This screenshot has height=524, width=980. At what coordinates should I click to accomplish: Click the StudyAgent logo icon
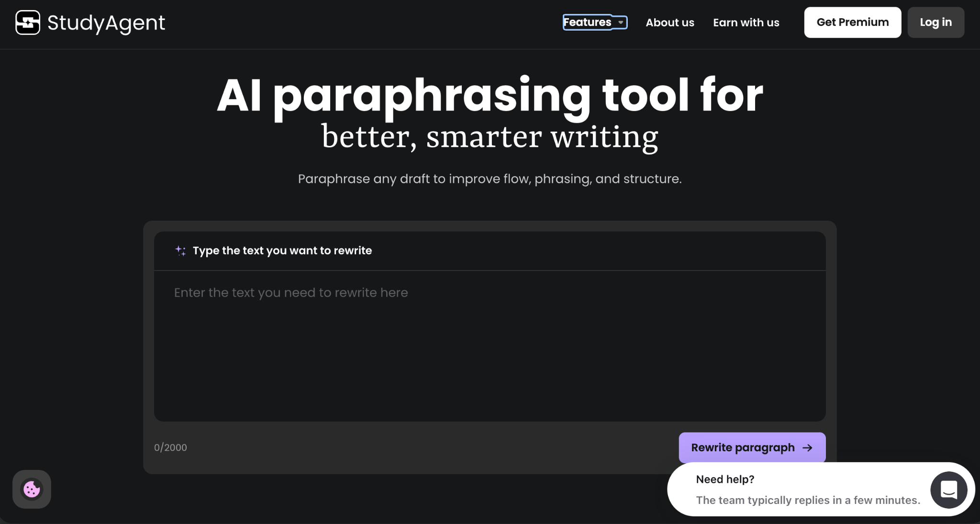pos(28,22)
